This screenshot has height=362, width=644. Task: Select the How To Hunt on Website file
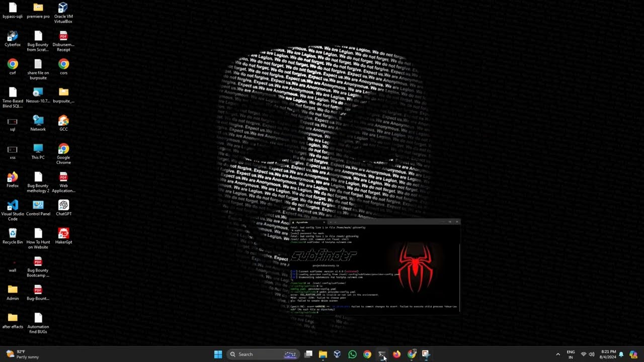click(38, 238)
